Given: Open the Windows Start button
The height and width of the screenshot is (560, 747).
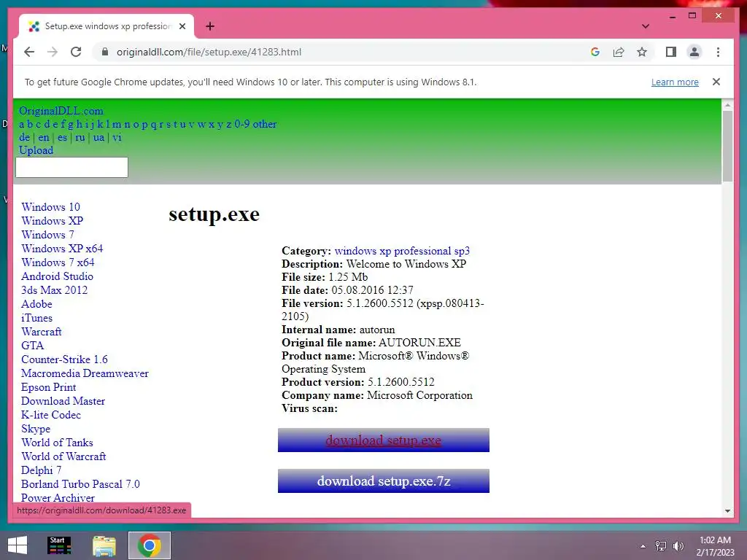Looking at the screenshot, I should tap(18, 545).
